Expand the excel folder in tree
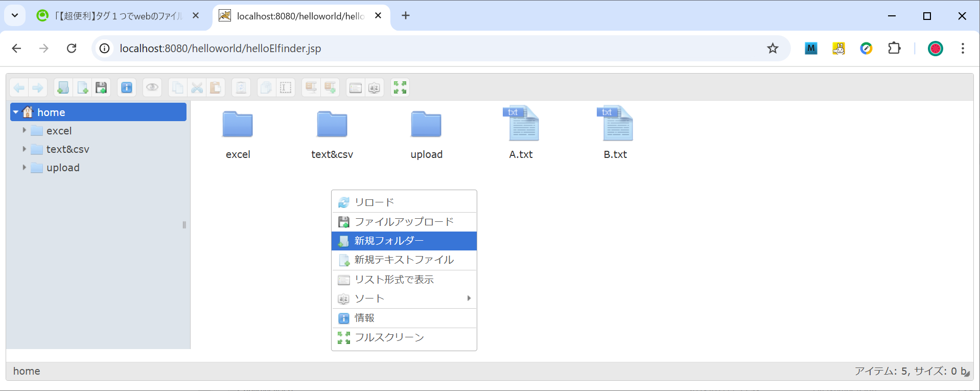Viewport: 980px width, 391px height. coord(24,130)
